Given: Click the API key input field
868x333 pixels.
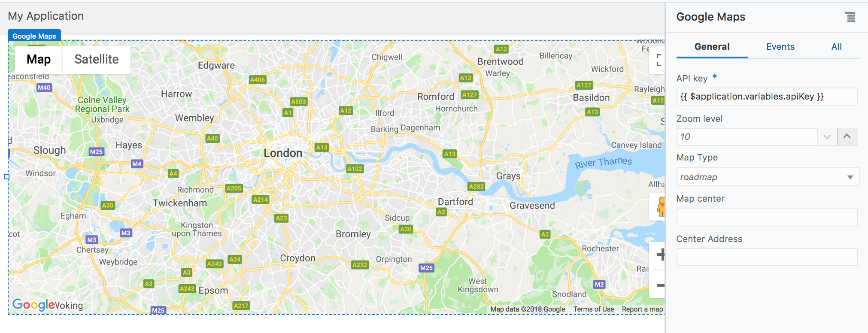Looking at the screenshot, I should click(766, 97).
